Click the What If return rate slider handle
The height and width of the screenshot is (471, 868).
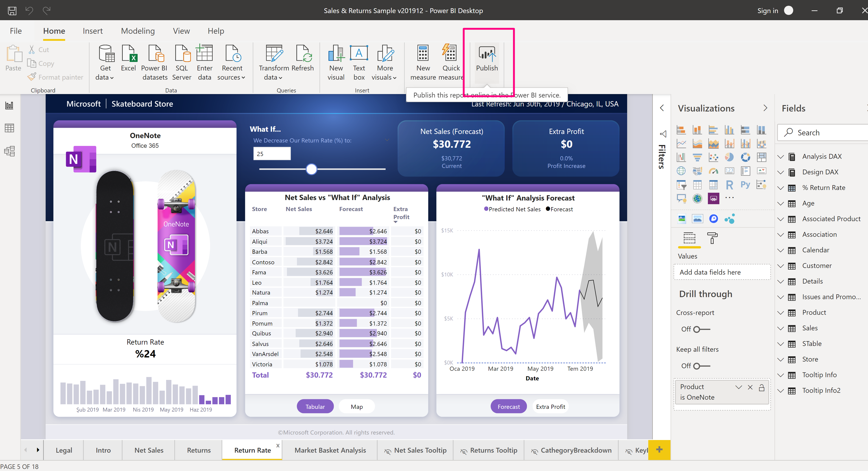[x=311, y=169]
